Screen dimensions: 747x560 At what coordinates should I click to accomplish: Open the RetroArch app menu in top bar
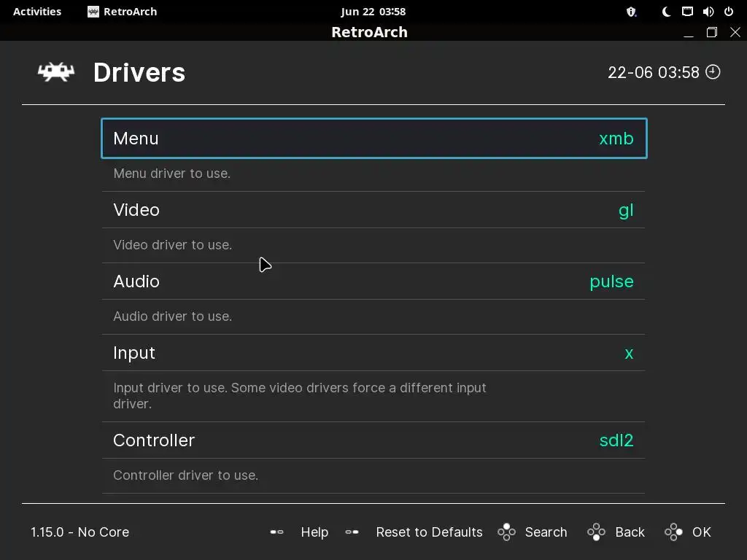pos(123,12)
